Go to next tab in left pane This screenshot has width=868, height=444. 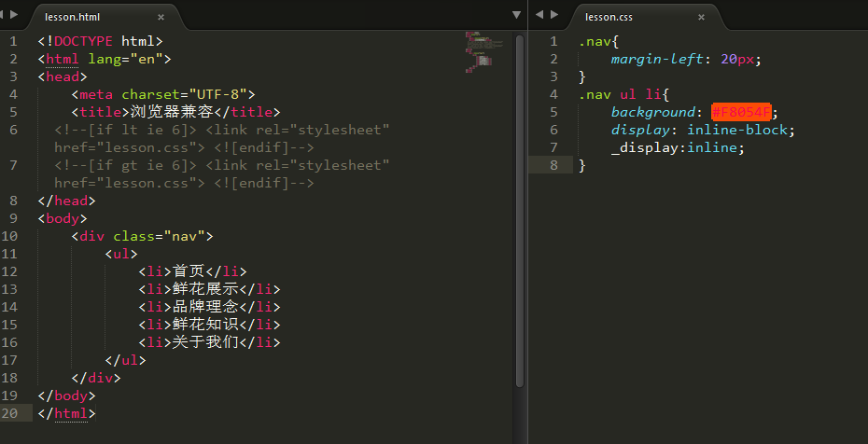14,14
